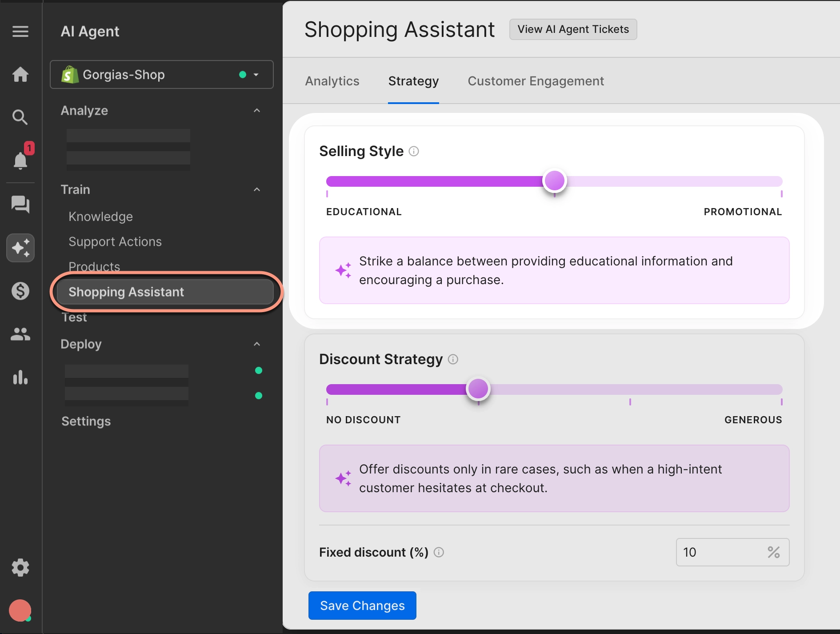The width and height of the screenshot is (840, 634).
Task: Click the NO DISCOUNT slider label
Action: click(363, 420)
